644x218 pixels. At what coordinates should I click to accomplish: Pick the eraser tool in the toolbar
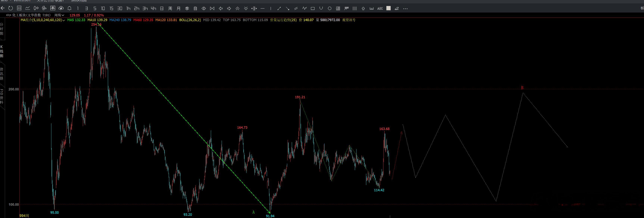point(396,9)
